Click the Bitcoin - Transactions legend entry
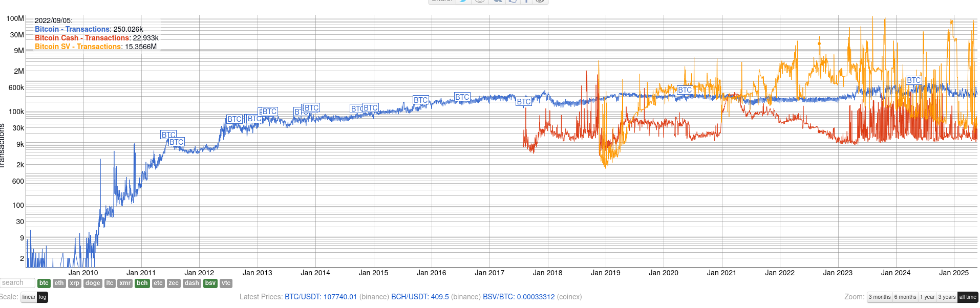This screenshot has height=308, width=980. [73, 29]
